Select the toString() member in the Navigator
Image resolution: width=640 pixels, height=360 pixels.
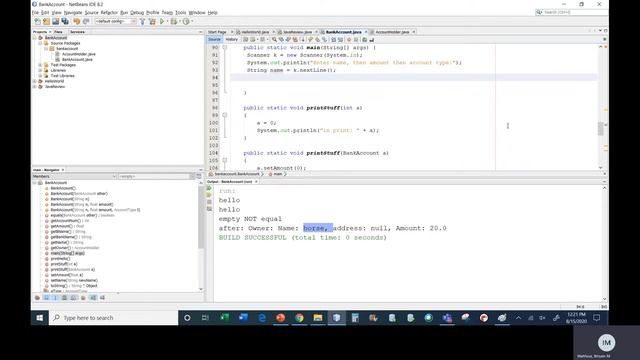[73, 286]
